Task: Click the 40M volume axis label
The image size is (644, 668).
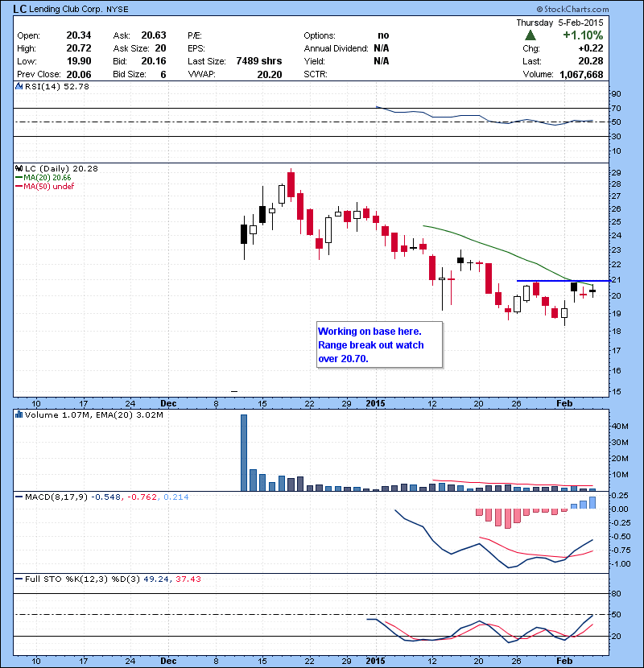Action: click(x=620, y=426)
